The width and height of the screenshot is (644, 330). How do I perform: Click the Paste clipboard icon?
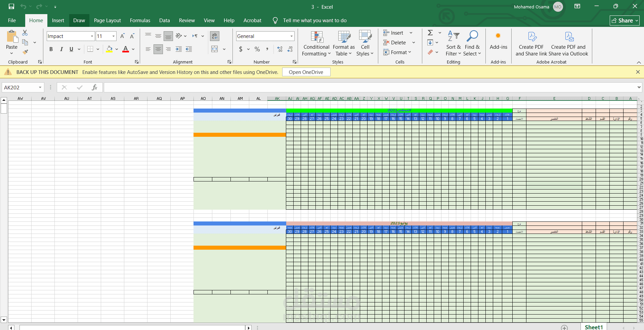tap(12, 36)
